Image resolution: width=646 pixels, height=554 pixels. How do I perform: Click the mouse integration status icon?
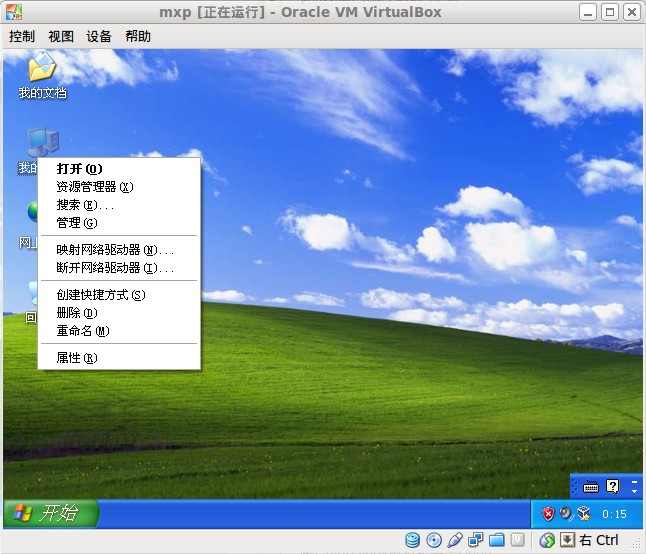coord(547,540)
